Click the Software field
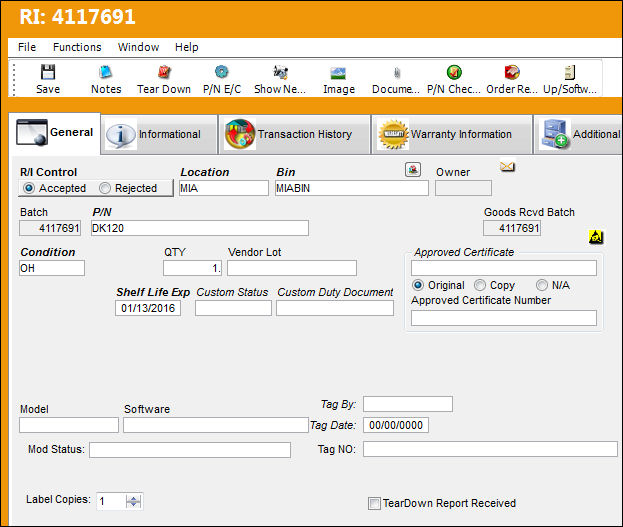The image size is (623, 527). point(216,425)
